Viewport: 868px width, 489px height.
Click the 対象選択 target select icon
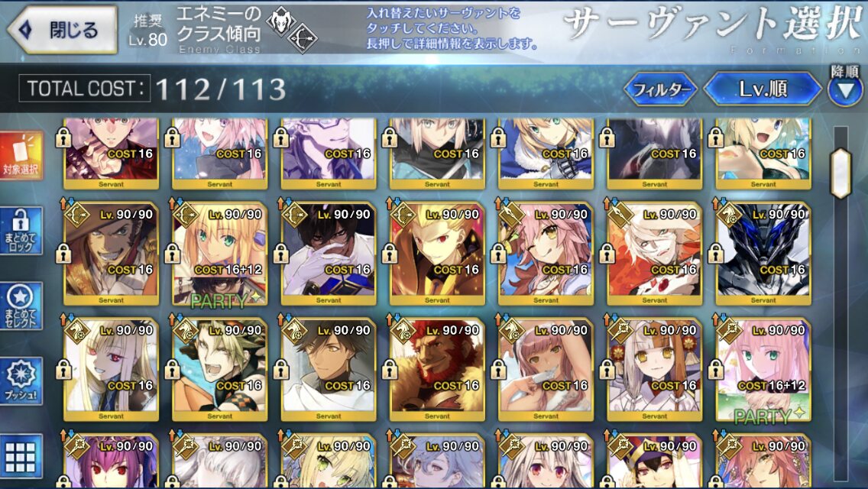[21, 156]
